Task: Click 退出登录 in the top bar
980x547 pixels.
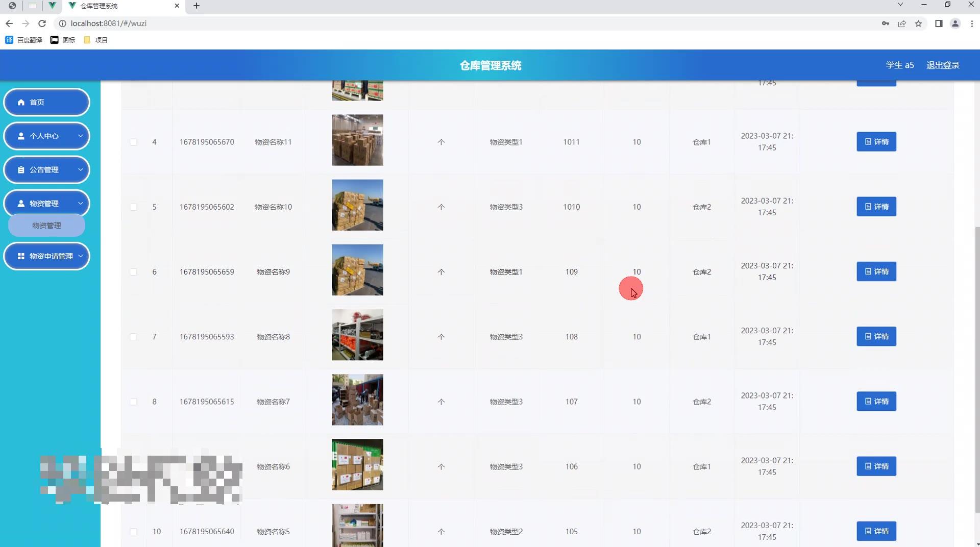Action: coord(943,65)
